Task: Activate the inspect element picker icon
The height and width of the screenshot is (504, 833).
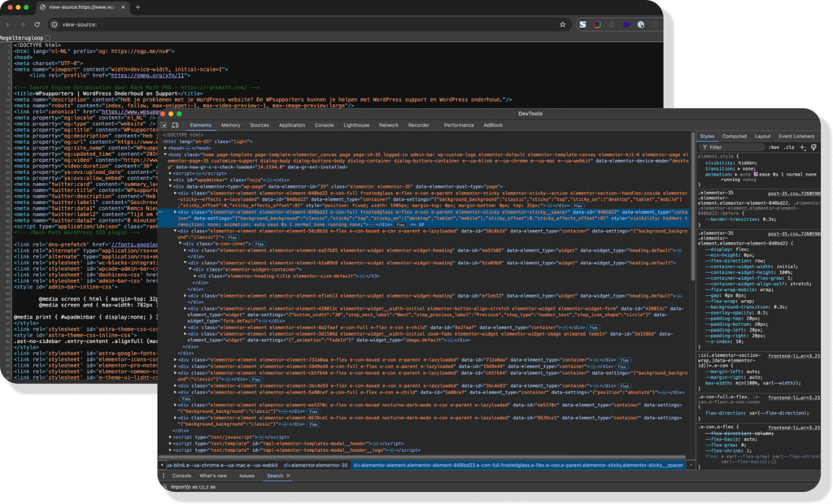Action: (164, 125)
